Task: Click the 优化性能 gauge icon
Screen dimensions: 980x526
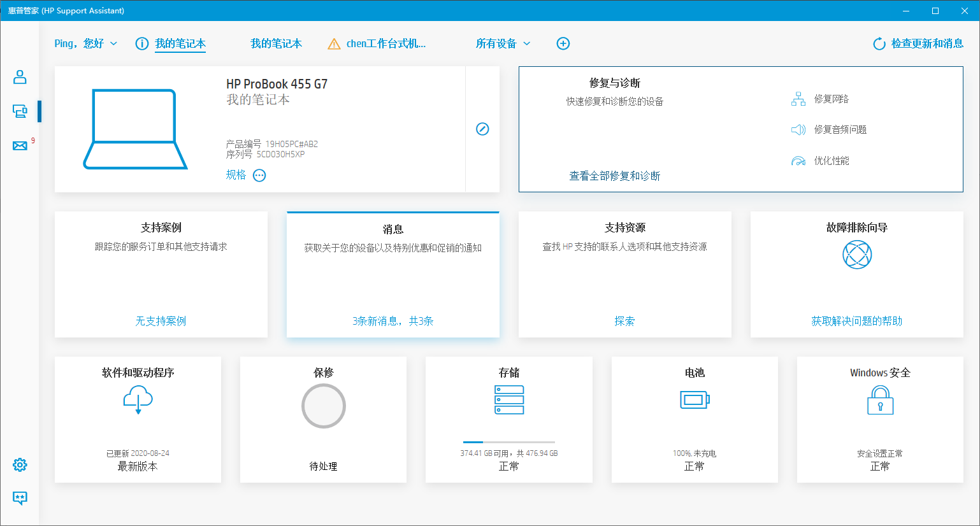Action: pos(798,161)
